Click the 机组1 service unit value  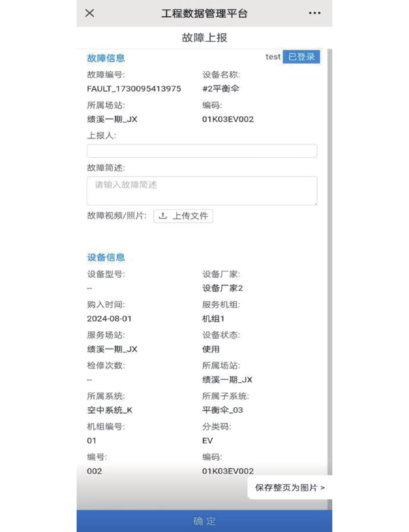click(x=213, y=319)
